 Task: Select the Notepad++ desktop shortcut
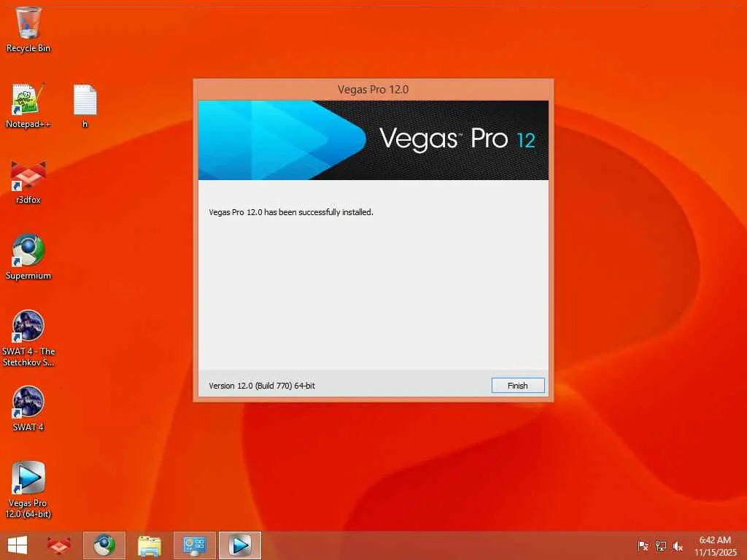point(28,106)
